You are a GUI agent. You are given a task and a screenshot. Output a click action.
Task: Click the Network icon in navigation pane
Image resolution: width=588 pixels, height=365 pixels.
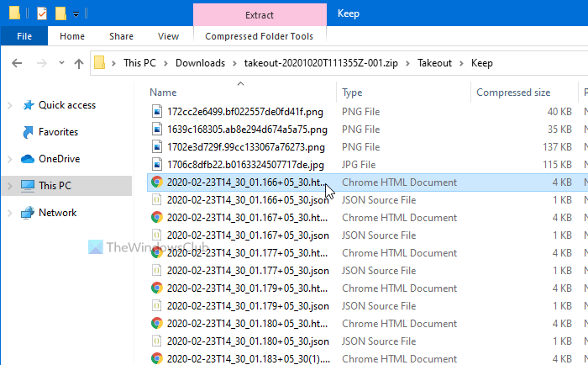pos(26,213)
